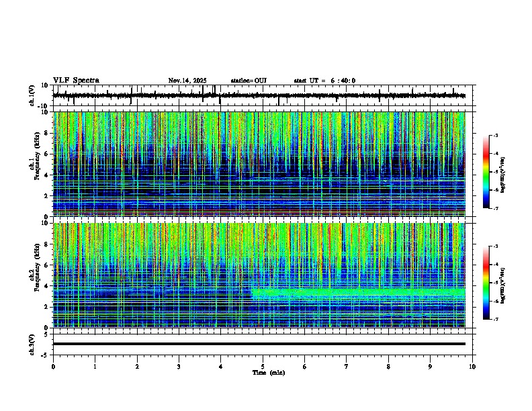This screenshot has width=532, height=411.
Task: Click the ch.1 colorbar 'log(PSD)' label
Action: point(502,175)
